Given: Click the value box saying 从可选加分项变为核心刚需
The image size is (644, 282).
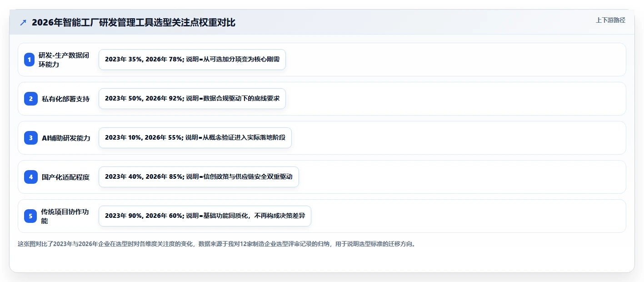Looking at the screenshot, I should click(x=192, y=60).
